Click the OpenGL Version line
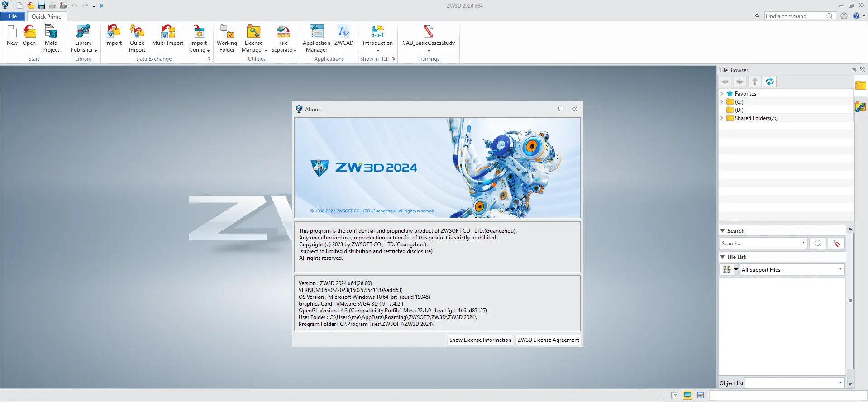Image resolution: width=868 pixels, height=402 pixels. tap(393, 311)
